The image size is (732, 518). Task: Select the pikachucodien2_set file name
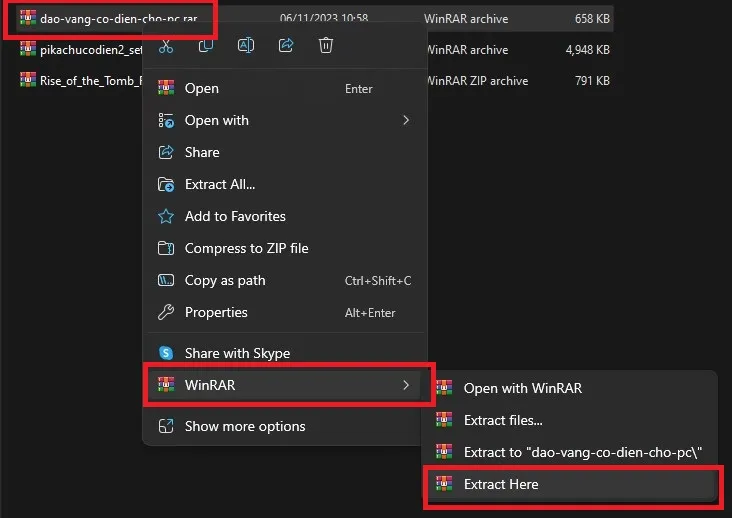(x=91, y=50)
